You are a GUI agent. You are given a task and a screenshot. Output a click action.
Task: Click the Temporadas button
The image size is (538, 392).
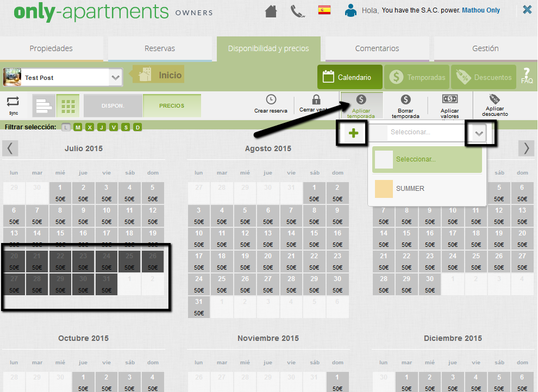pyautogui.click(x=417, y=77)
